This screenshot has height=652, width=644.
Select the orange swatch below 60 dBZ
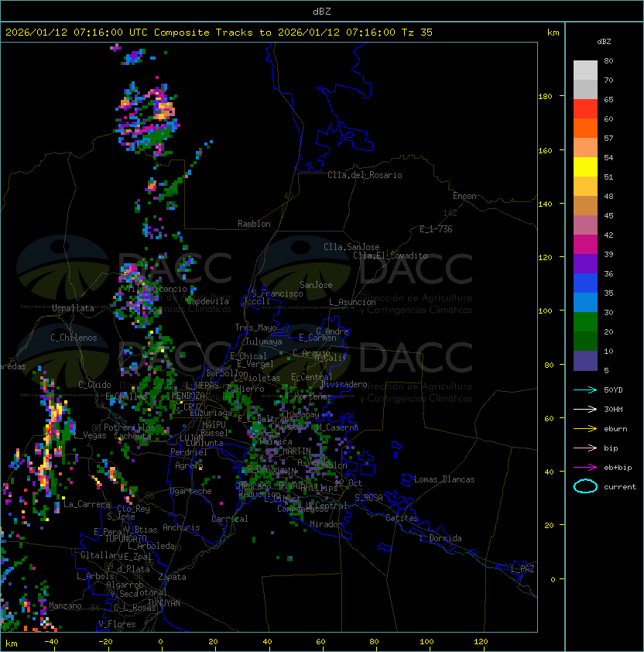click(585, 128)
